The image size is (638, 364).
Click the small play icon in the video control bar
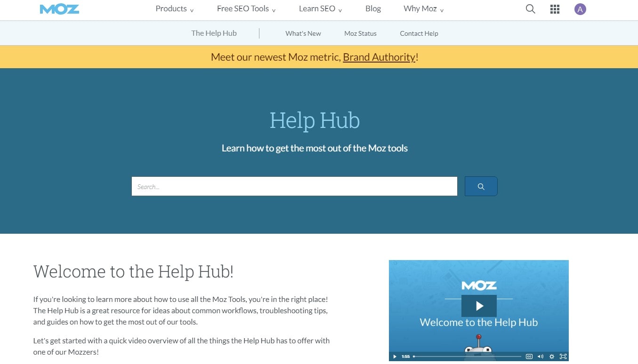tap(395, 356)
